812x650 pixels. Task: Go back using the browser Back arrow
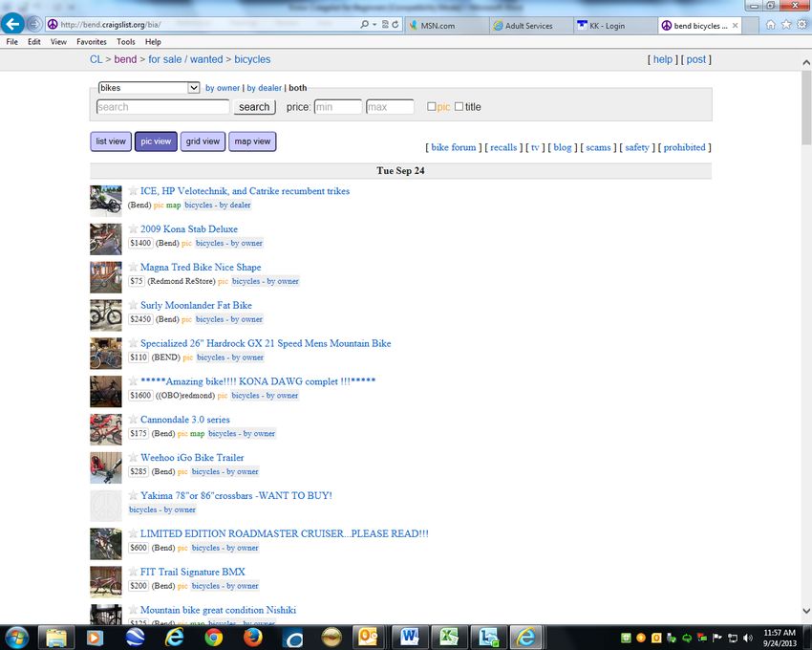pos(12,24)
